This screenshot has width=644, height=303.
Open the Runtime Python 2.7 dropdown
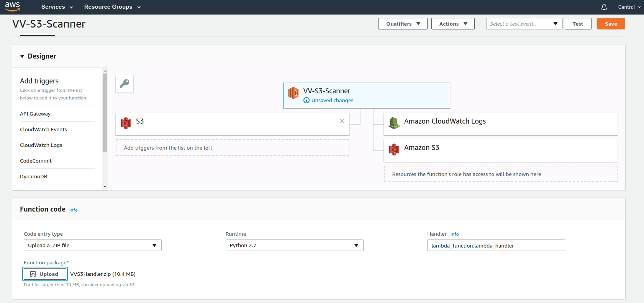(294, 245)
